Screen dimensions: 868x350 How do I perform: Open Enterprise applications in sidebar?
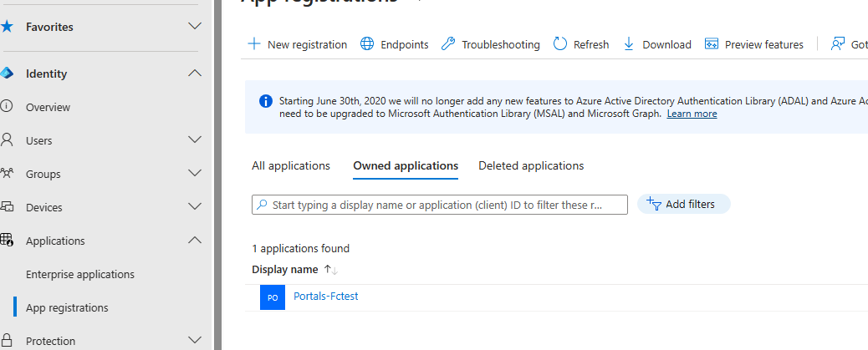(80, 274)
